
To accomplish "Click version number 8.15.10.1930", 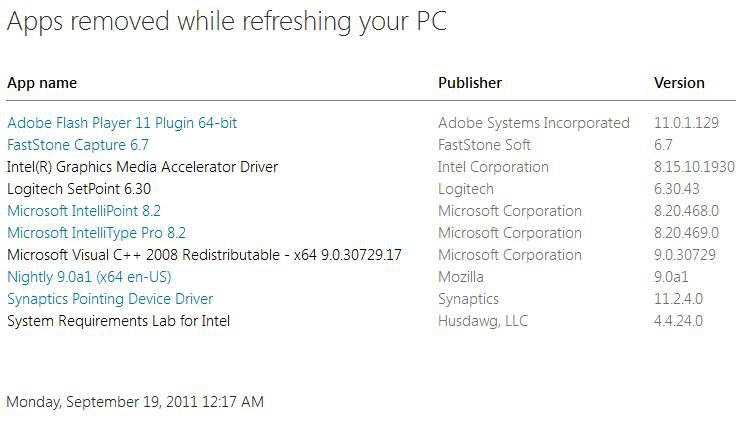I will coord(694,167).
